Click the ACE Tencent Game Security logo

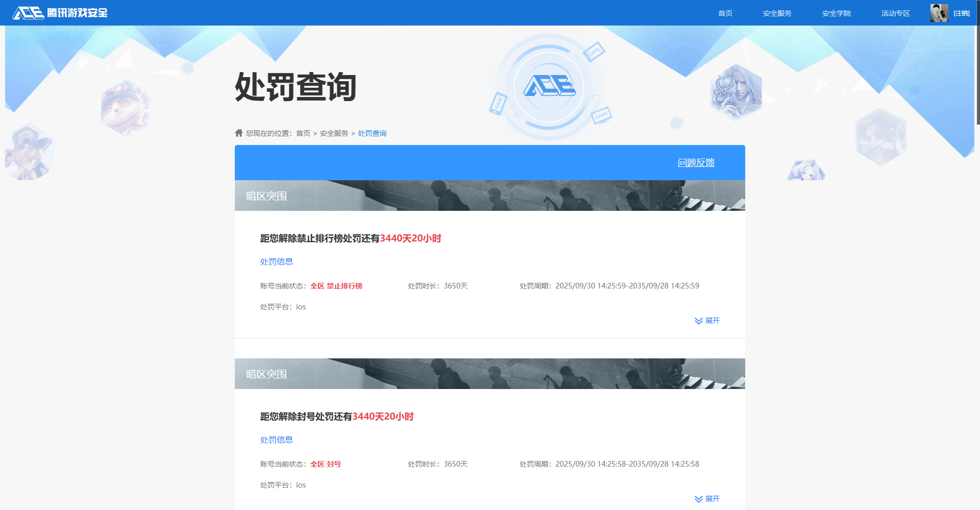(x=59, y=13)
